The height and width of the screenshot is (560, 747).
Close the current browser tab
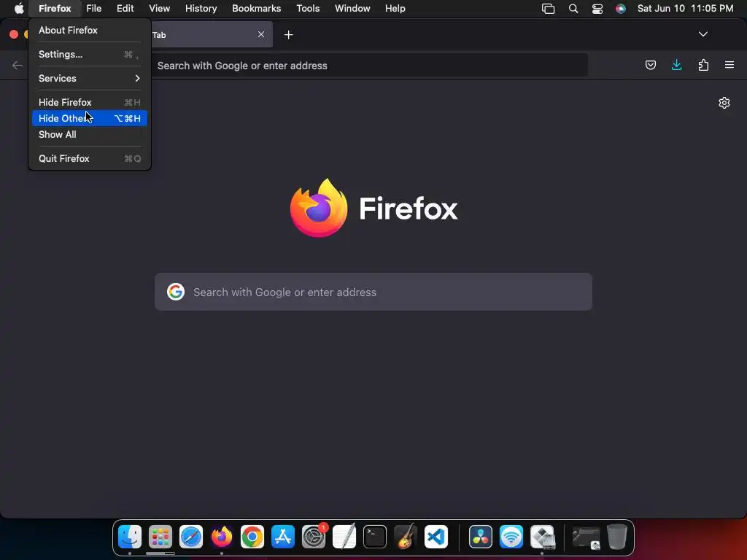click(x=261, y=34)
